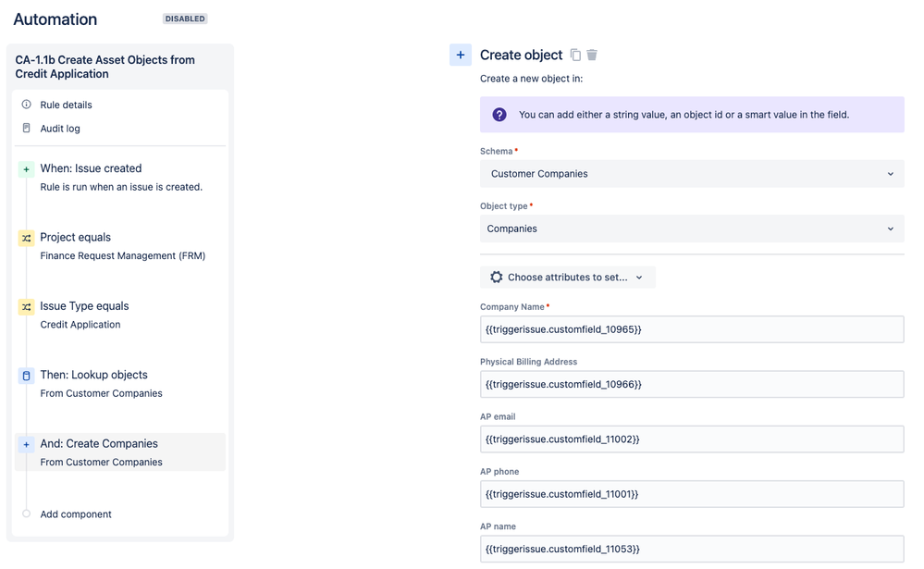Click the AP email input field
The image size is (924, 569).
tap(692, 439)
